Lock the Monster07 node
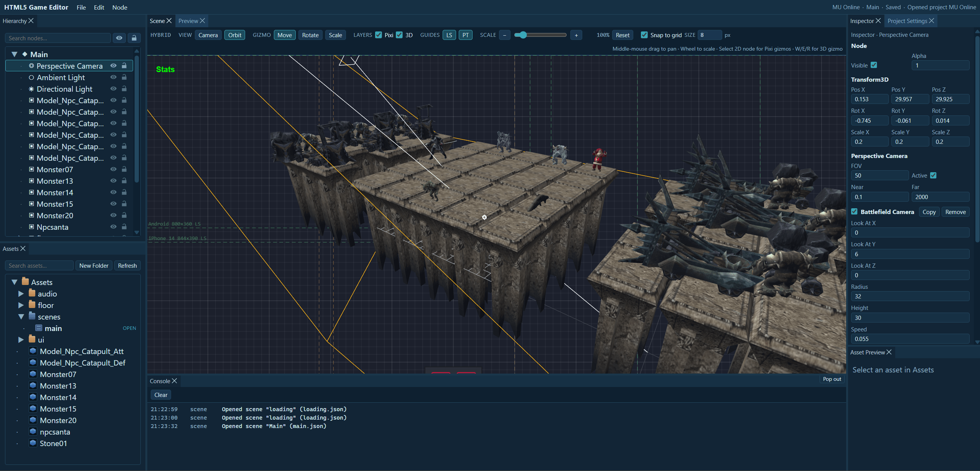This screenshot has width=980, height=471. 124,169
